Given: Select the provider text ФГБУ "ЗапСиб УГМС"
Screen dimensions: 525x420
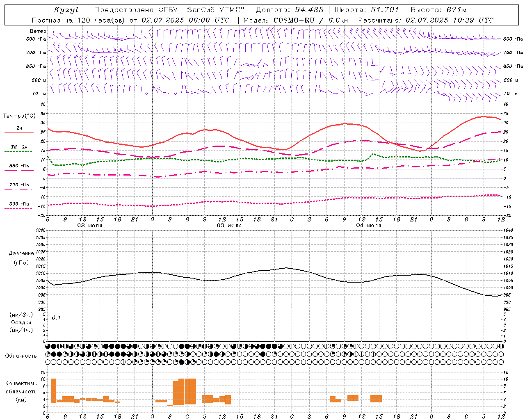Looking at the screenshot, I should tap(202, 10).
